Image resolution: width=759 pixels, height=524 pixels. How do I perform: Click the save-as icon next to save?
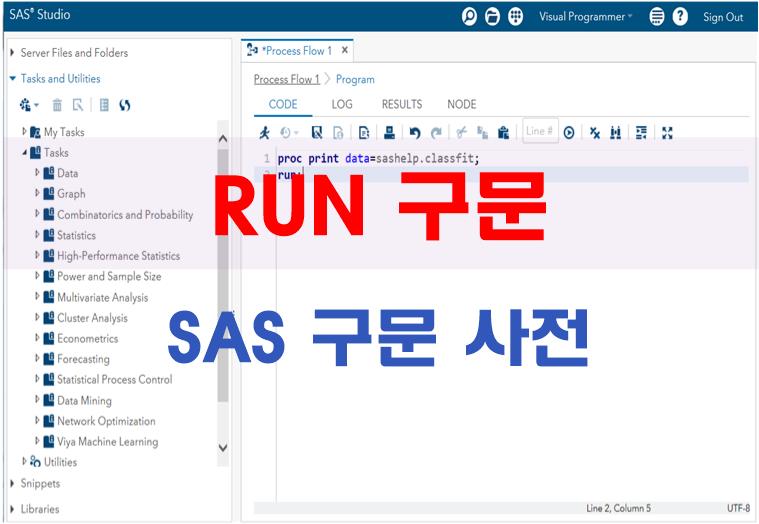pos(338,132)
